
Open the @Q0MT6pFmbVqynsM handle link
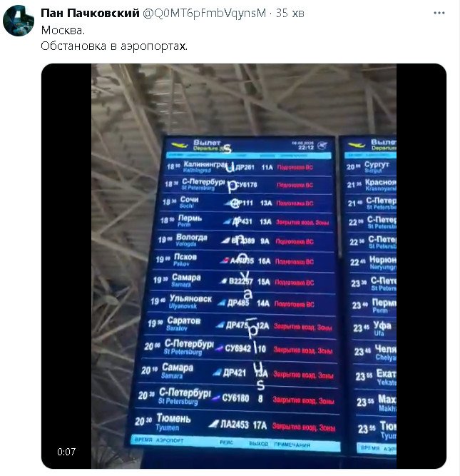pos(204,13)
